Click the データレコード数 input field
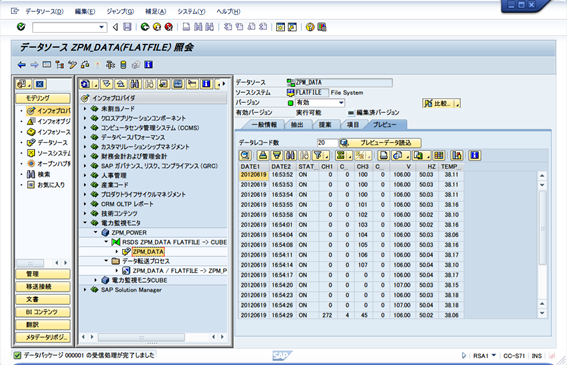 pyautogui.click(x=327, y=143)
